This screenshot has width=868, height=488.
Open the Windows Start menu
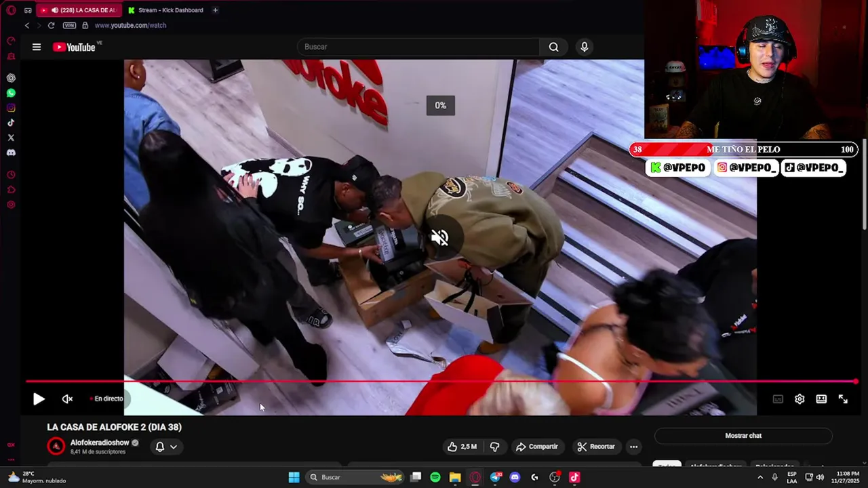[294, 477]
